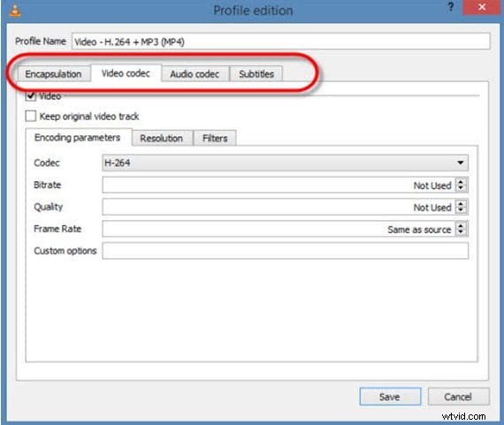
Task: Click the VLC cone icon in title bar
Action: [15, 10]
